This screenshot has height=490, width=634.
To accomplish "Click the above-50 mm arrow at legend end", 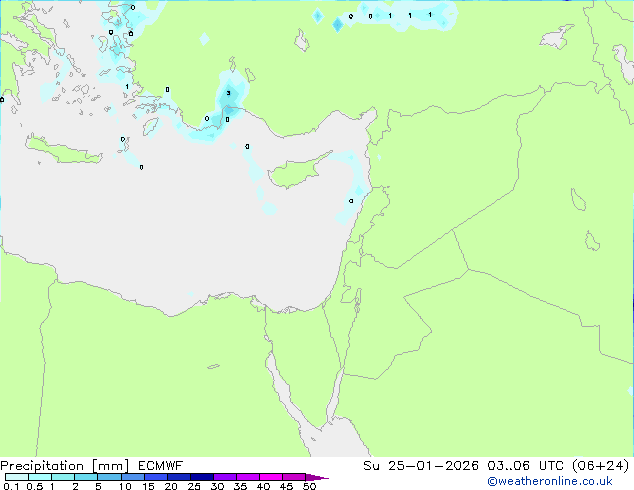I will tap(317, 477).
